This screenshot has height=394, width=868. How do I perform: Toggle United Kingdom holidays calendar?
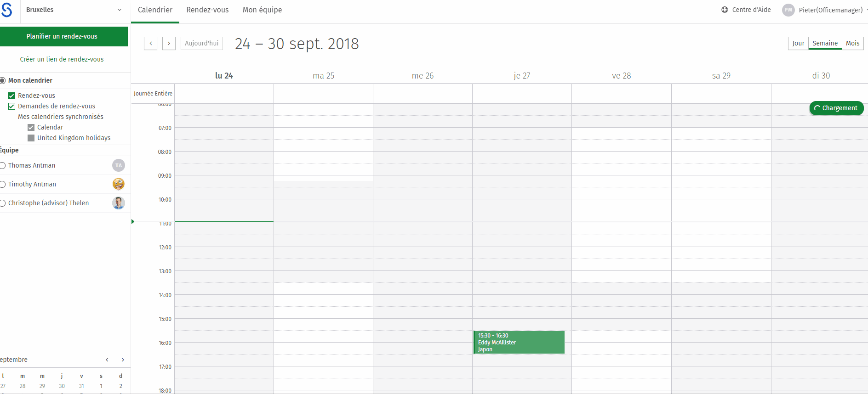(31, 138)
